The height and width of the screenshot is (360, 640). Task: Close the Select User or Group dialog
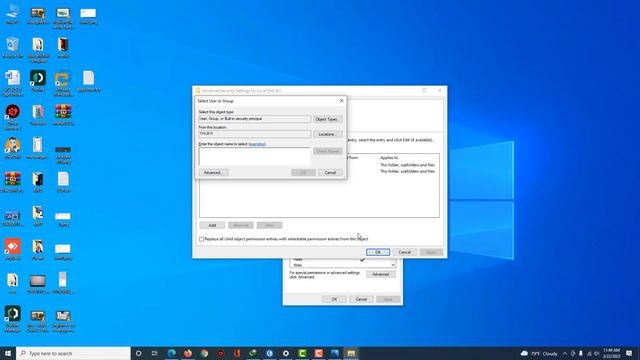[342, 101]
